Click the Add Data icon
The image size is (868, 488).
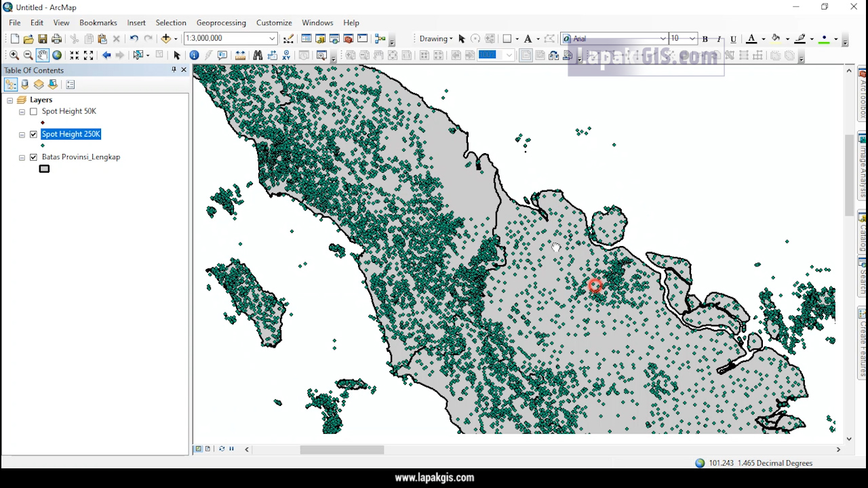(x=166, y=39)
